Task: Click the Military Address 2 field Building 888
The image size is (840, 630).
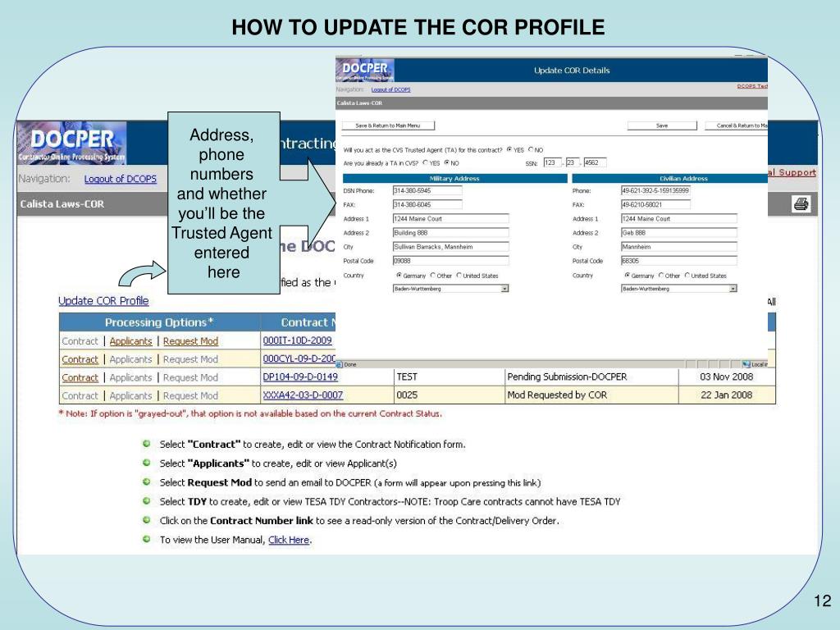Action: click(x=450, y=232)
